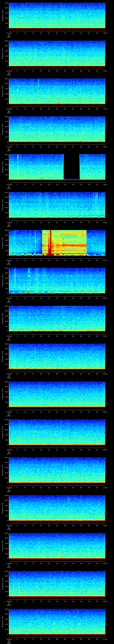Image resolution: width=114 pixels, height=644 pixels.
Task: Click the 5:27:00 start time label
Action: pyautogui.click(x=9, y=525)
